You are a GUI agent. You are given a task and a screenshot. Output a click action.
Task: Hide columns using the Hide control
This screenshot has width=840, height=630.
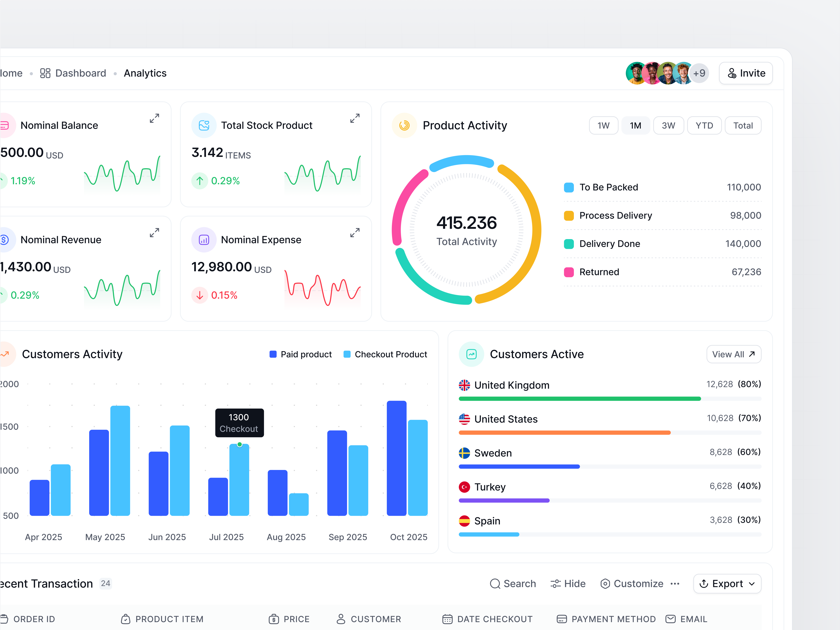568,584
